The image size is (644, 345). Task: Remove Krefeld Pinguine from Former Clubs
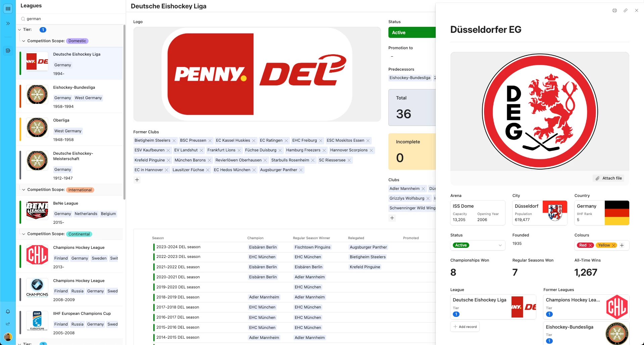[x=169, y=160]
